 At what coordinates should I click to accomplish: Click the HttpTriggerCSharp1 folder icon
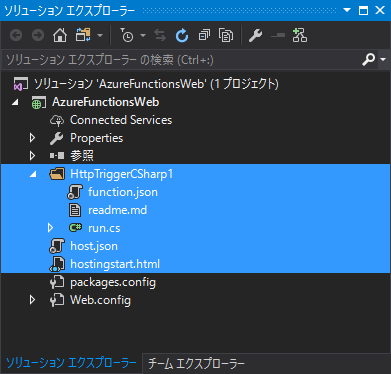click(x=57, y=174)
